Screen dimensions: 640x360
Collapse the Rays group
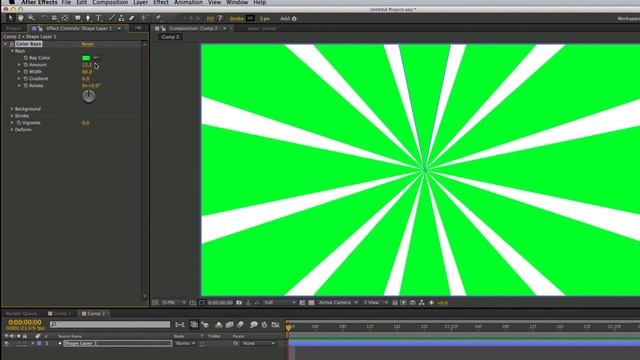pos(12,51)
